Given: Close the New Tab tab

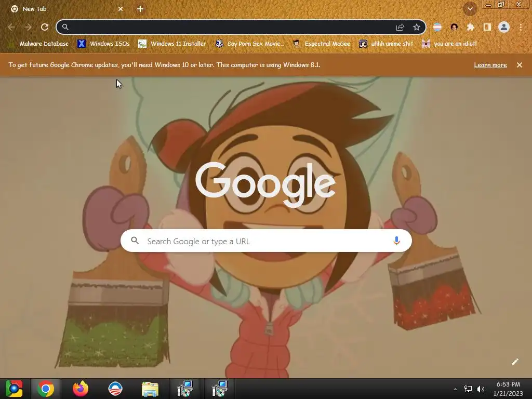Looking at the screenshot, I should coord(121,9).
